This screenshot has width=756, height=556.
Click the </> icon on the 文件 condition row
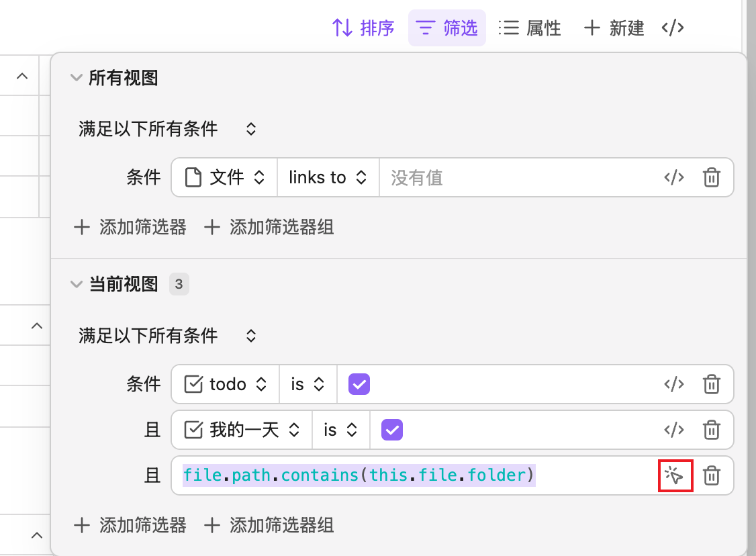[x=674, y=177]
